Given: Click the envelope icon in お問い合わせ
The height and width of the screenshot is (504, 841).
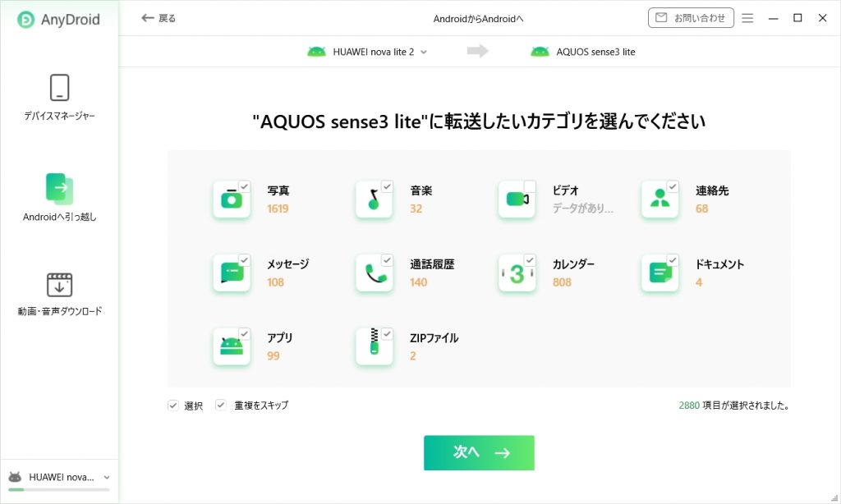Looking at the screenshot, I should pos(661,18).
